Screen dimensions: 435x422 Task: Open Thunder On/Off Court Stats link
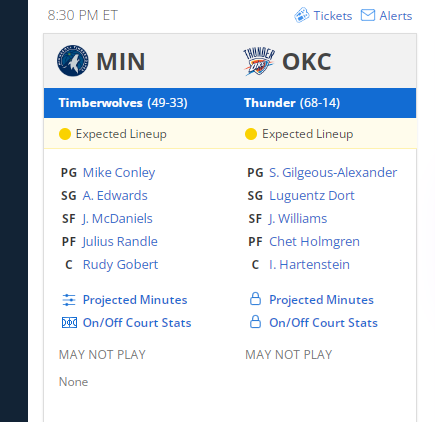click(323, 323)
